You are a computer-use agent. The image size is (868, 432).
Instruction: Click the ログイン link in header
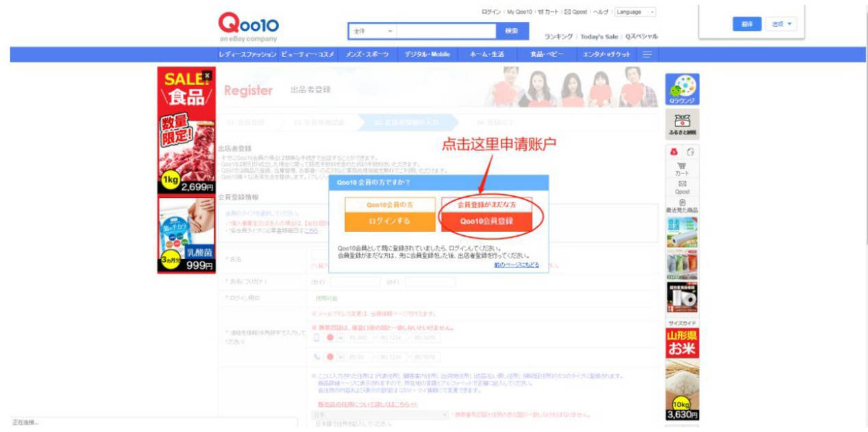click(x=491, y=12)
